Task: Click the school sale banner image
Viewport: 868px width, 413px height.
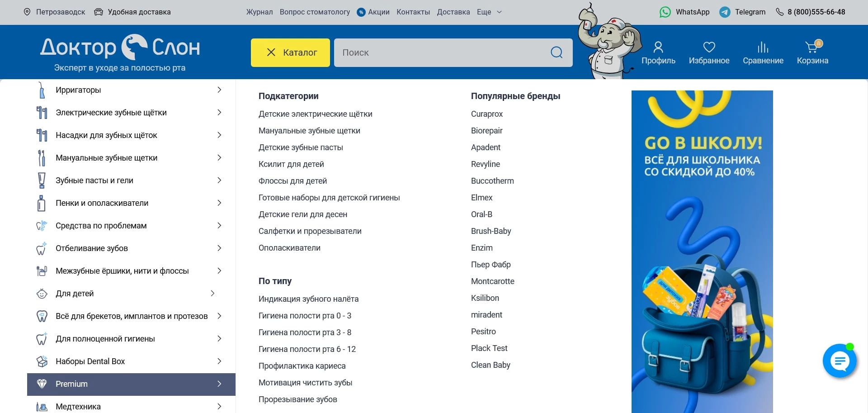Action: (702, 249)
